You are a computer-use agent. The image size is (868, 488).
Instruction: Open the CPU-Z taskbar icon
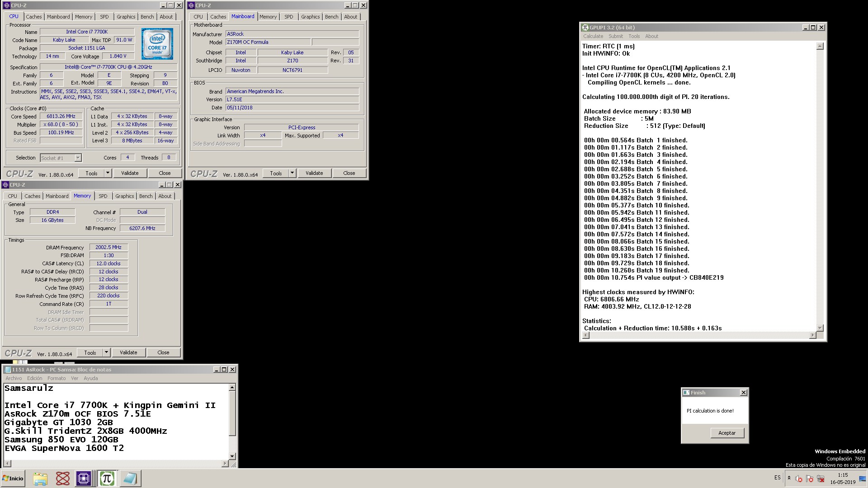pos(84,479)
